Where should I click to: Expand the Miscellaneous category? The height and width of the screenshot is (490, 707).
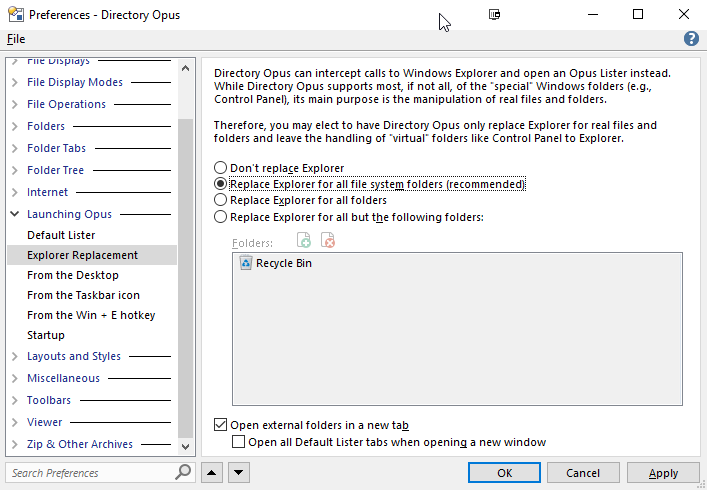[x=15, y=378]
